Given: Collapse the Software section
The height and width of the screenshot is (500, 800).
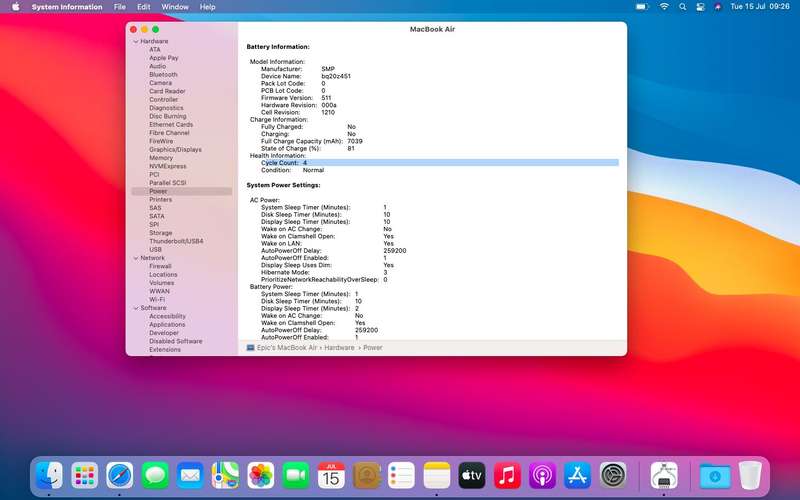Looking at the screenshot, I should tap(136, 308).
